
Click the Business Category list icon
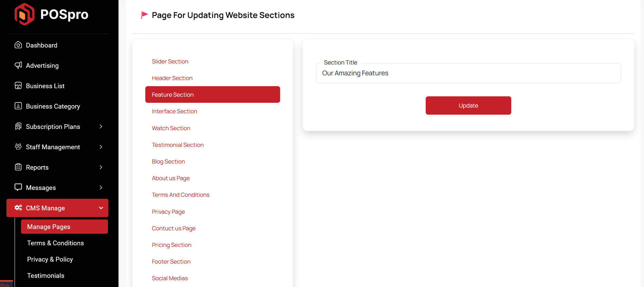coord(18,106)
